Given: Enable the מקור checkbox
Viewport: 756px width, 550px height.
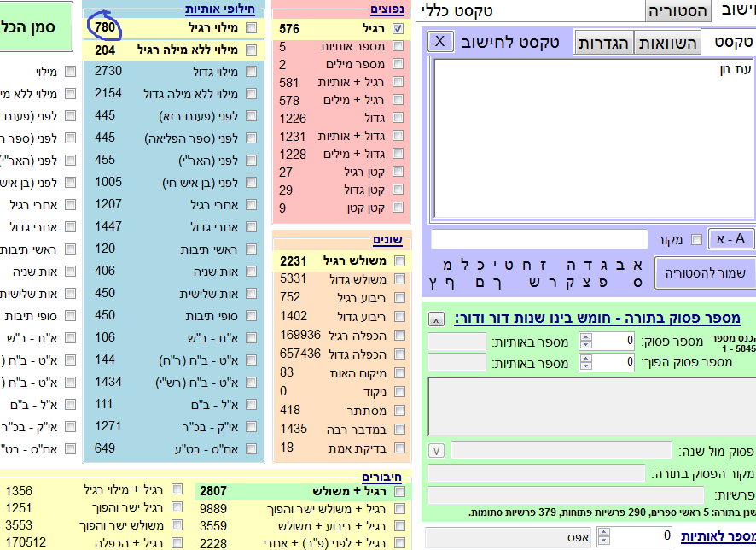Looking at the screenshot, I should (x=695, y=240).
